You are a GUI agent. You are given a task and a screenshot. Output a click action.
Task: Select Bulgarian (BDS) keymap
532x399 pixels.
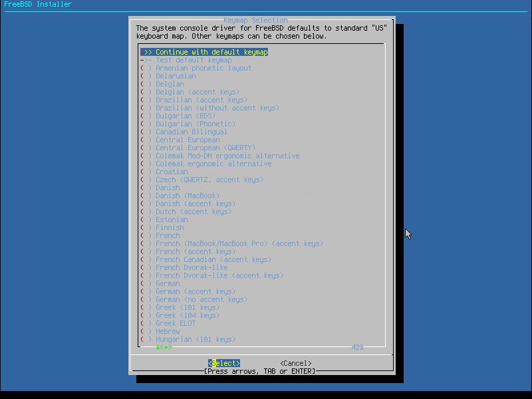(178, 116)
